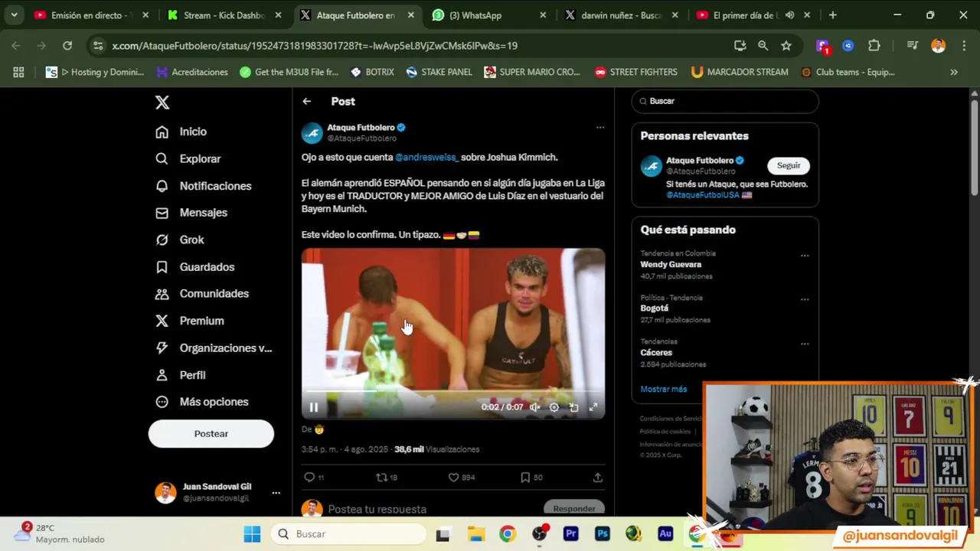Image resolution: width=980 pixels, height=551 pixels.
Task: Click the Responder button
Action: click(x=573, y=508)
